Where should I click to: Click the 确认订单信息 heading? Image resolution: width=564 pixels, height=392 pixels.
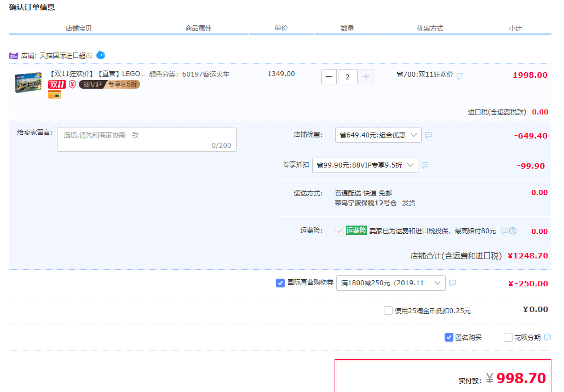[32, 7]
